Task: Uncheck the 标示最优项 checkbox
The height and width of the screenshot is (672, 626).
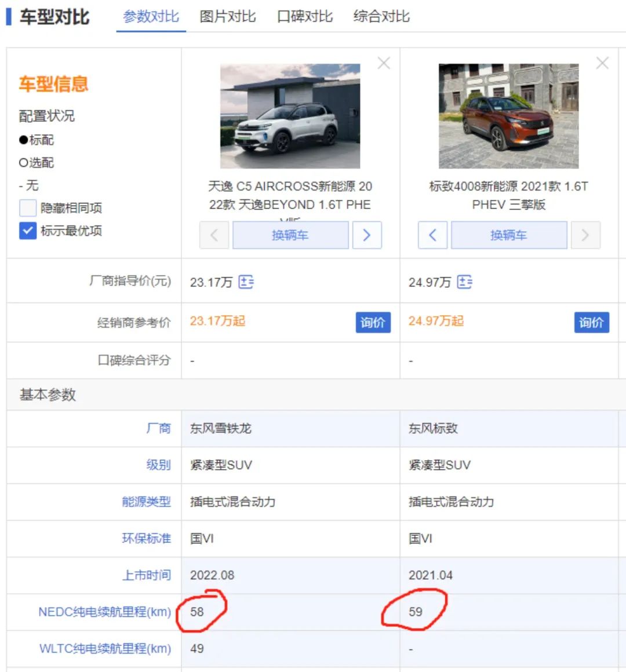Action: tap(28, 231)
